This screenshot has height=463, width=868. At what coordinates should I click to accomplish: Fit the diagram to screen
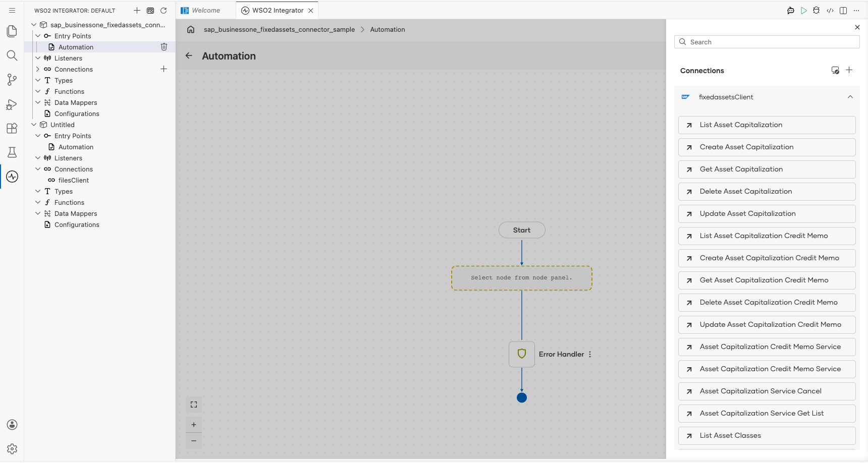194,404
